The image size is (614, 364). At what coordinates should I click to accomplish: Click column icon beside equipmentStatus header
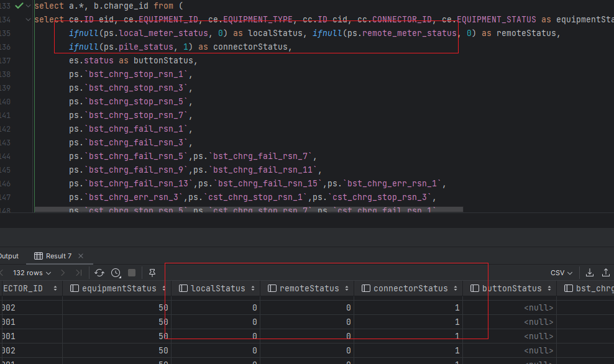(75, 288)
